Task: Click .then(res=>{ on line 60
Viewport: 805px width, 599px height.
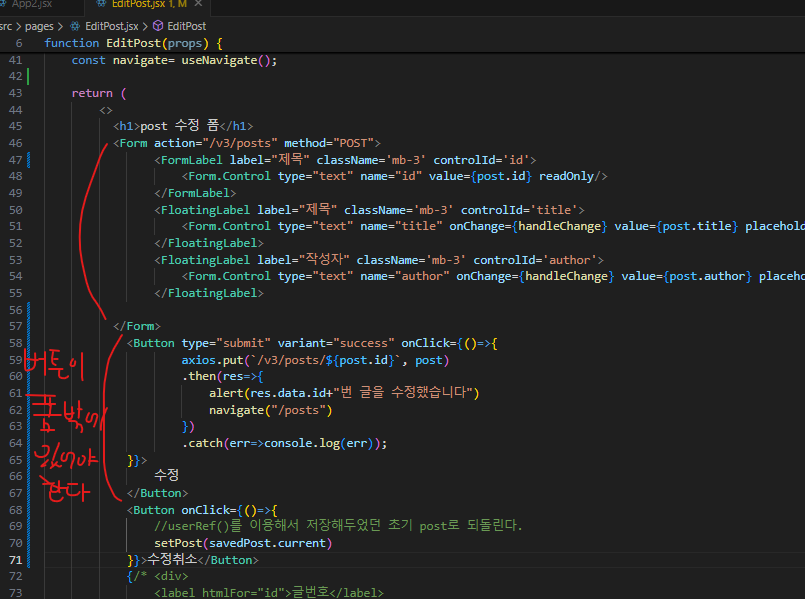Action: coord(222,376)
